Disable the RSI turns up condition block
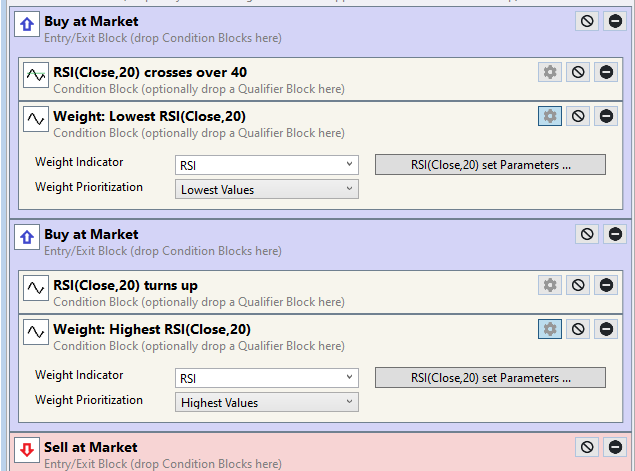Viewport: 635px width, 471px height. click(578, 285)
